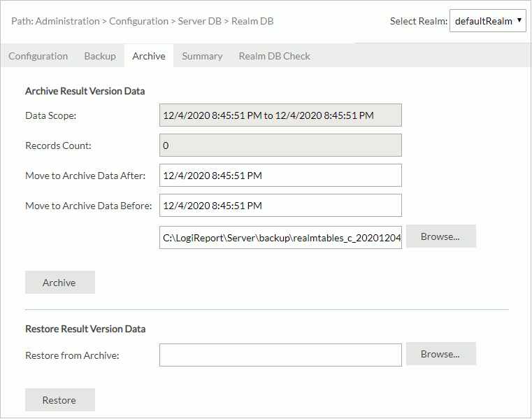Switch to the Configuration tab
This screenshot has width=532, height=419.
38,56
